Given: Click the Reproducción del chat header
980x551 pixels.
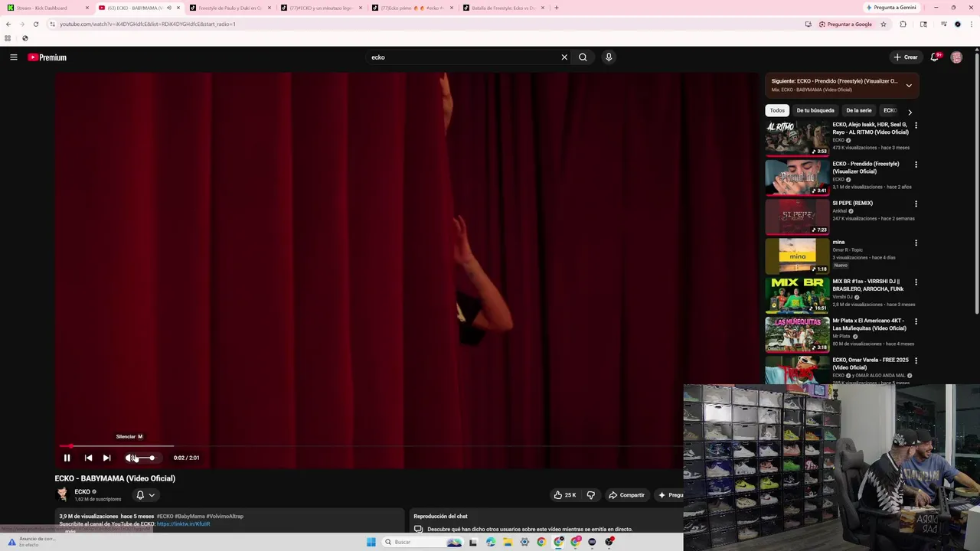Looking at the screenshot, I should [440, 517].
